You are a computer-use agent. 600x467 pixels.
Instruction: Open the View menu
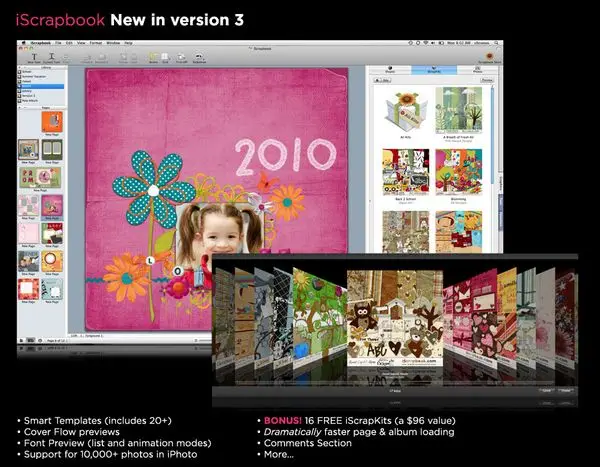point(81,43)
